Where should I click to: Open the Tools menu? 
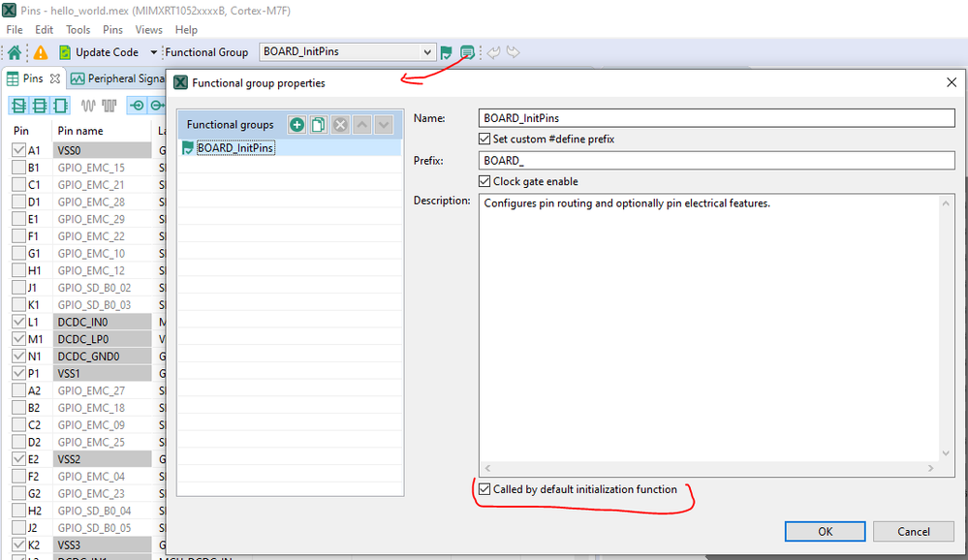point(78,30)
